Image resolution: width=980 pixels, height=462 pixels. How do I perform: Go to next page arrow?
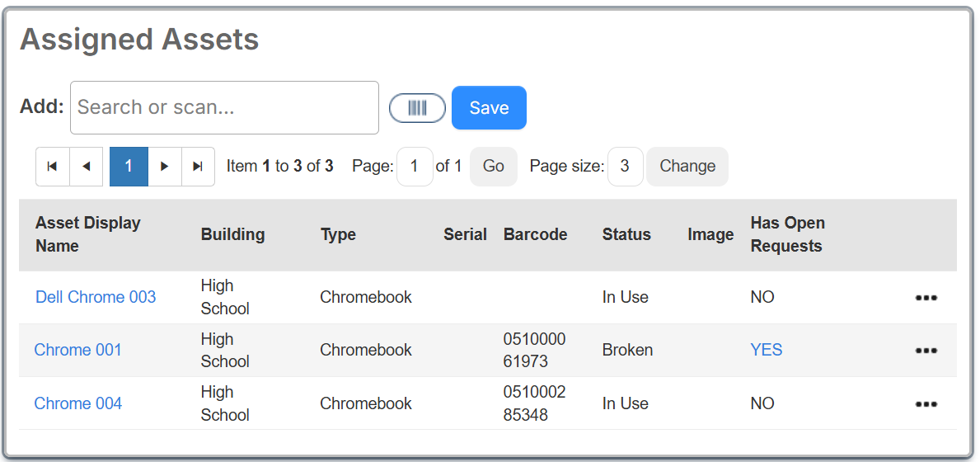click(x=165, y=167)
